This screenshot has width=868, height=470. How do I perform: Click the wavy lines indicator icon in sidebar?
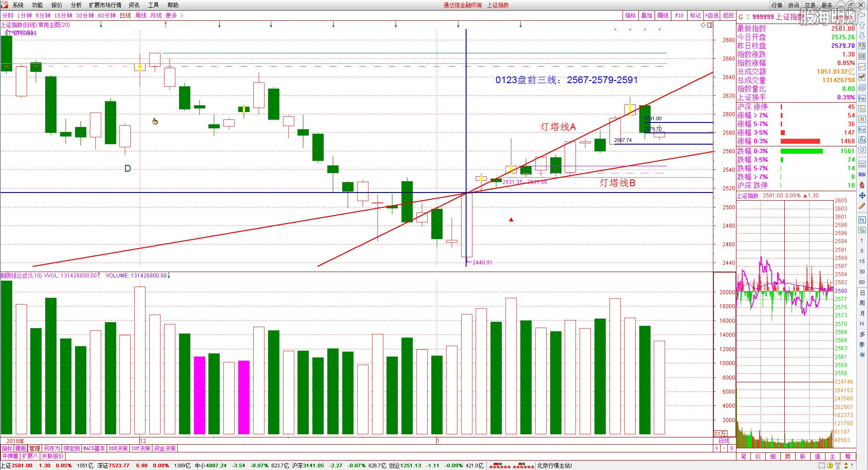tap(862, 164)
